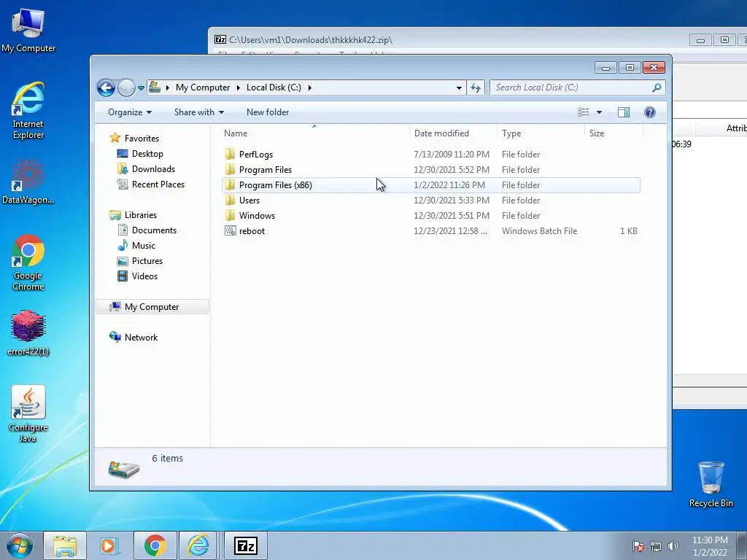Open the view options dropdown arrow

click(x=600, y=112)
